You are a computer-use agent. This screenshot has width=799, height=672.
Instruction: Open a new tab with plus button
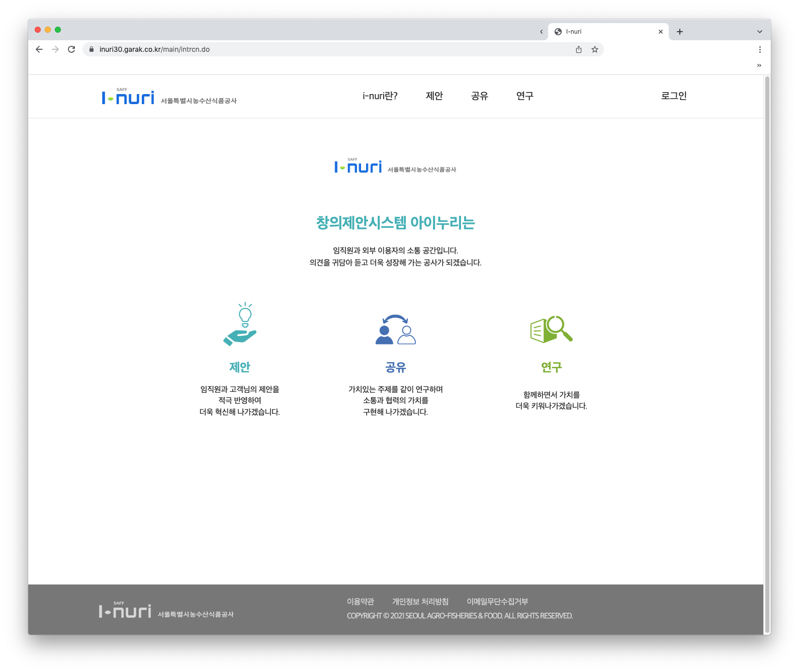click(680, 32)
